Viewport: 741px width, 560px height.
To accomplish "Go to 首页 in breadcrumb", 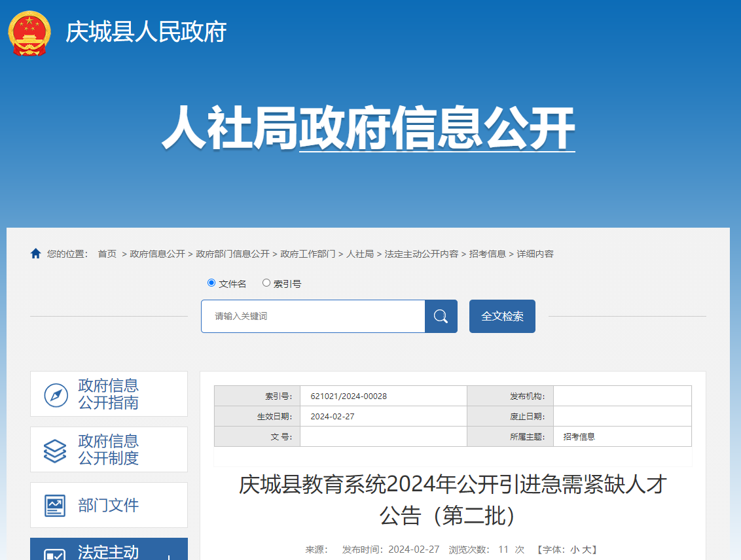I will [x=107, y=254].
